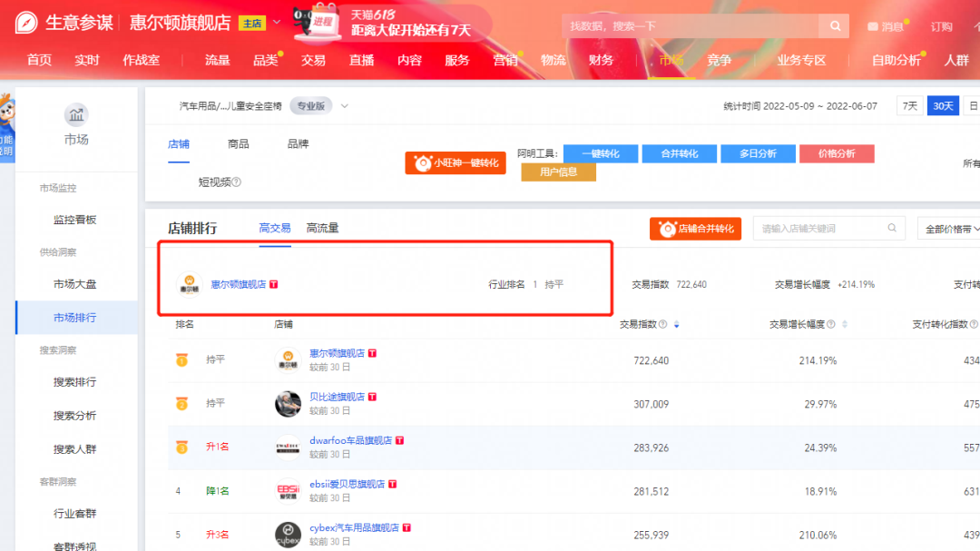
Task: Switch to the 店铺 tab
Action: (178, 143)
